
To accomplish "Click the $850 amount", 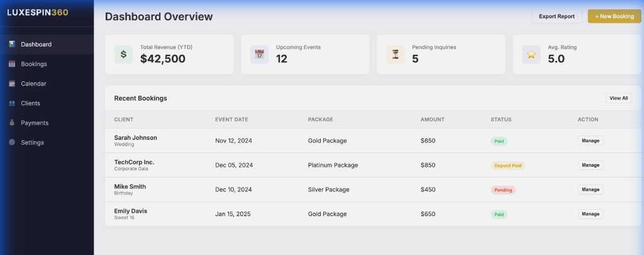I will point(428,165).
